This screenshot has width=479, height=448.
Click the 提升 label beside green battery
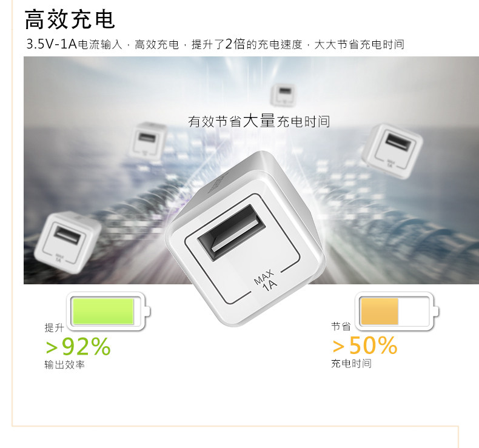point(54,328)
